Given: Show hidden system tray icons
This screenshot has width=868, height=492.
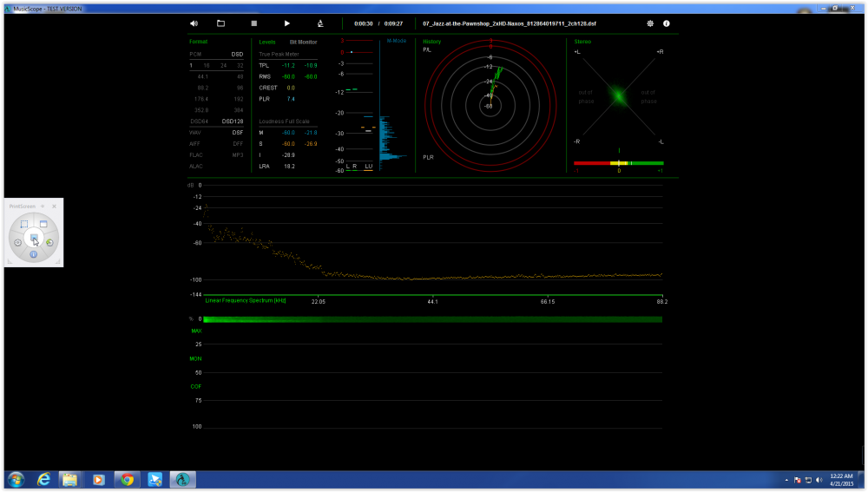Looking at the screenshot, I should pos(786,480).
